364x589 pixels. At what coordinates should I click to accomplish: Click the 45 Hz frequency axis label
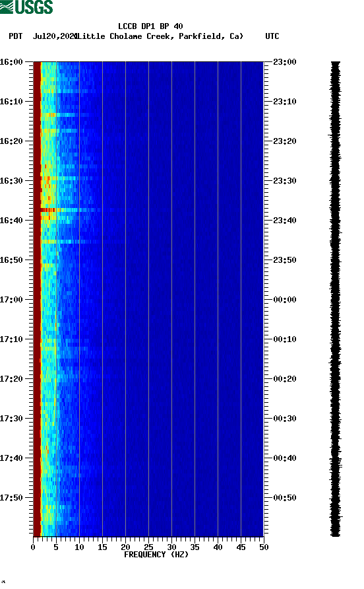(241, 547)
